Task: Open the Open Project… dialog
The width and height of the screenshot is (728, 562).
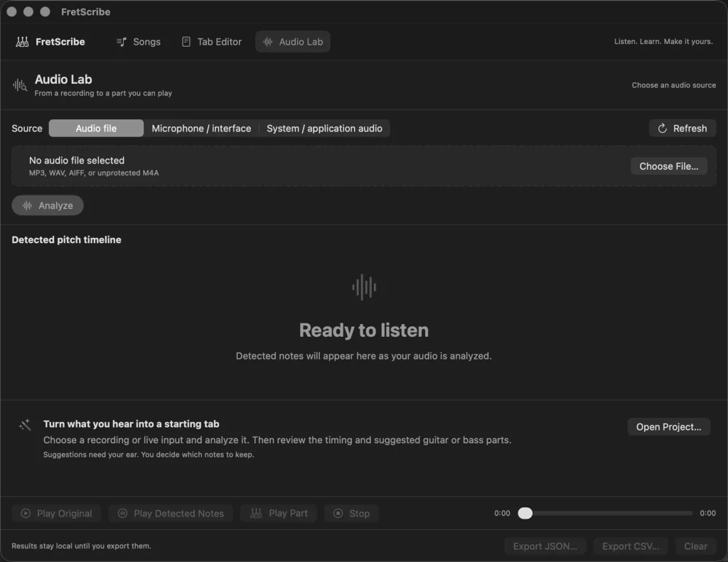Action: [668, 426]
